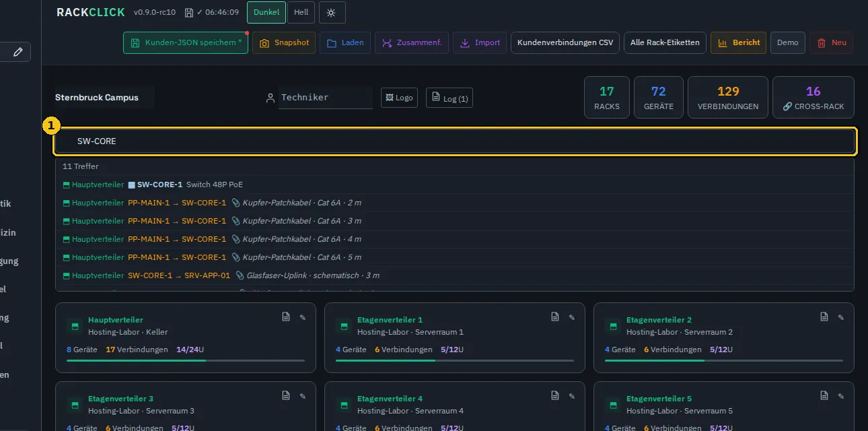Open the document icon on Etagenverteiler 5 card
The width and height of the screenshot is (868, 431).
[x=824, y=396]
